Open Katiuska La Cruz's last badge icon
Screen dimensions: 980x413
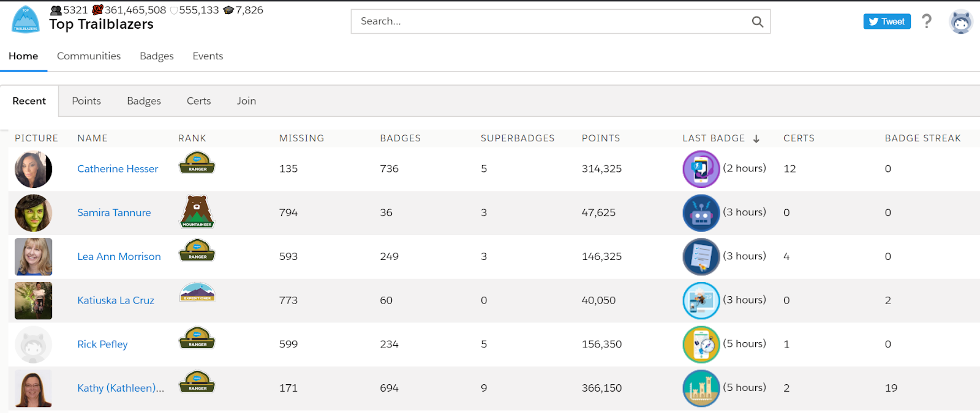pyautogui.click(x=701, y=300)
